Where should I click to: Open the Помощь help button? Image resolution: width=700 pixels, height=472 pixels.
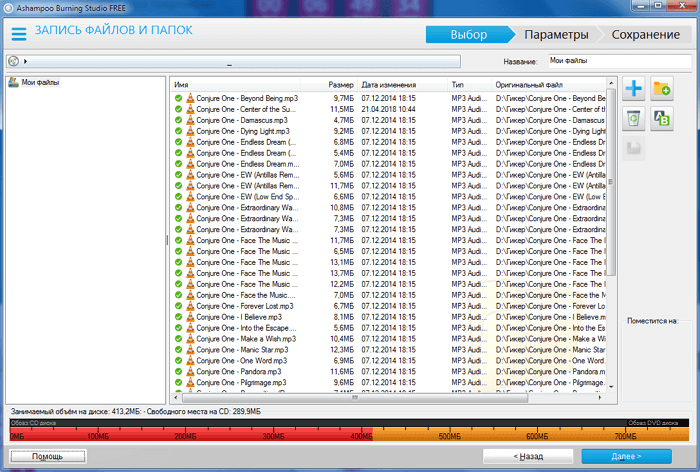pos(47,456)
